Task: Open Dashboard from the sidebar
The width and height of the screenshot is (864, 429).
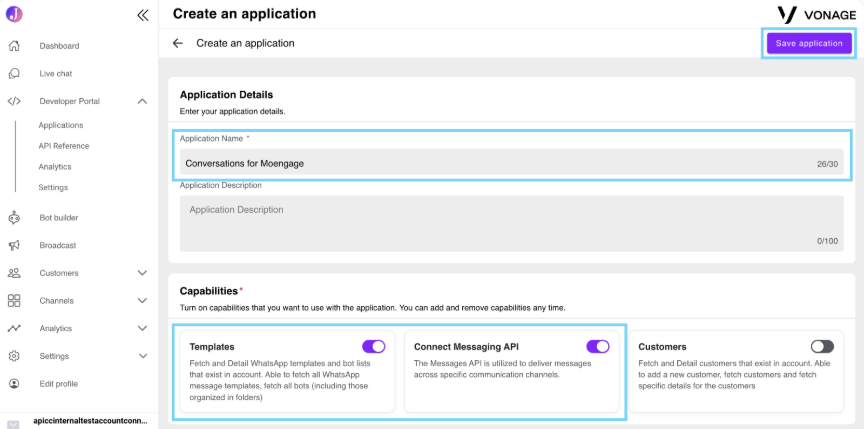Action: 60,46
